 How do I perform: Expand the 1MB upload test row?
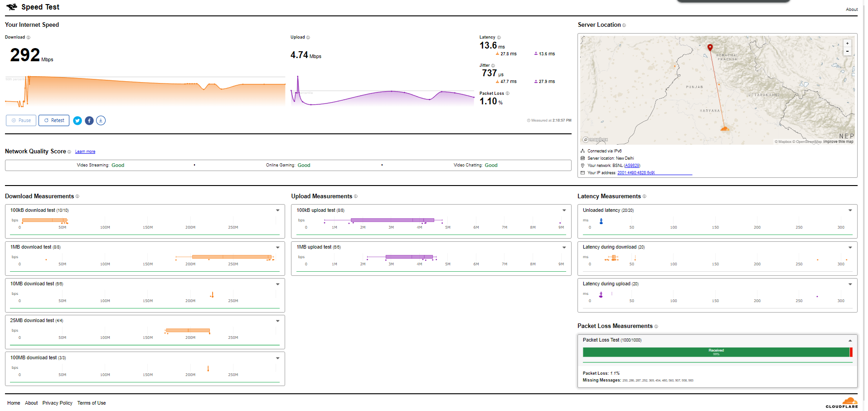564,247
